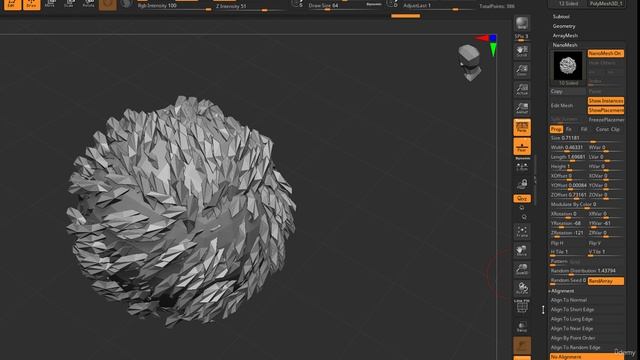Toggle the Floor grid button
The height and width of the screenshot is (360, 640).
522,146
